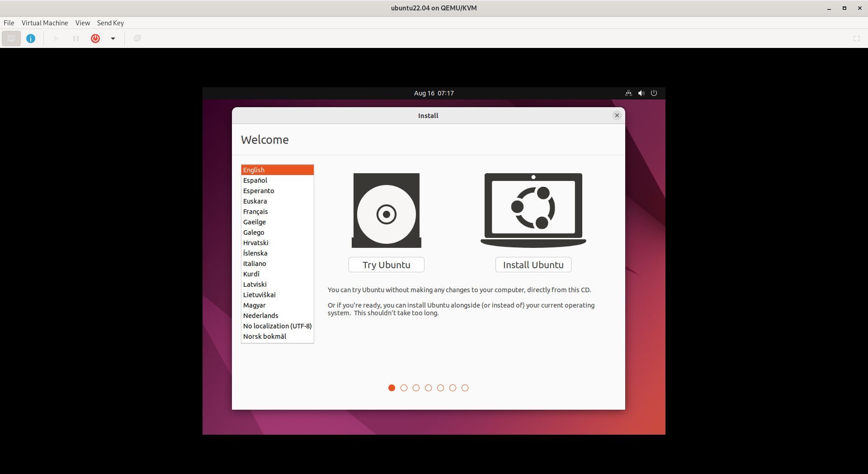Open the Send Key menu

pos(110,23)
